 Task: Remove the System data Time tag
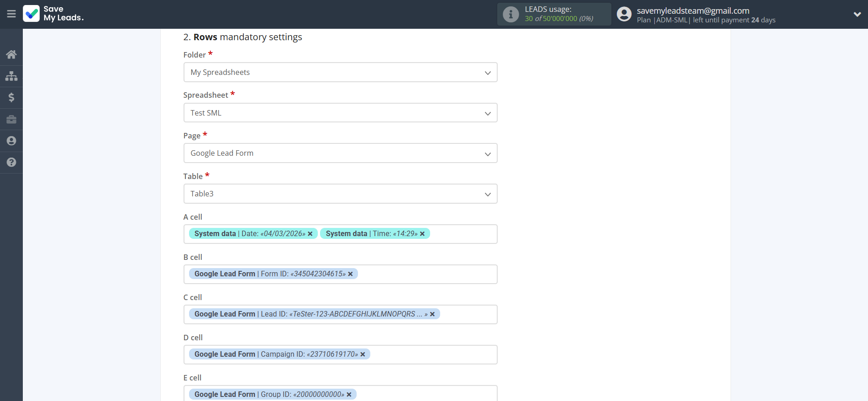pyautogui.click(x=422, y=234)
